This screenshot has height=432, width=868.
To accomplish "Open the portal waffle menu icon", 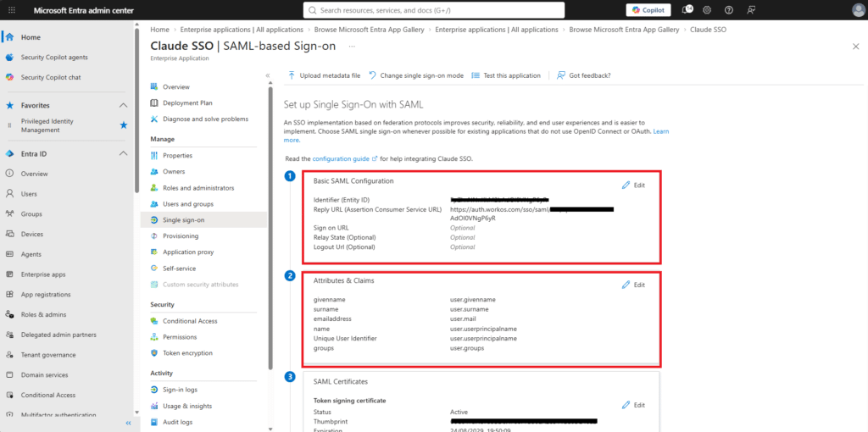I will [x=12, y=10].
